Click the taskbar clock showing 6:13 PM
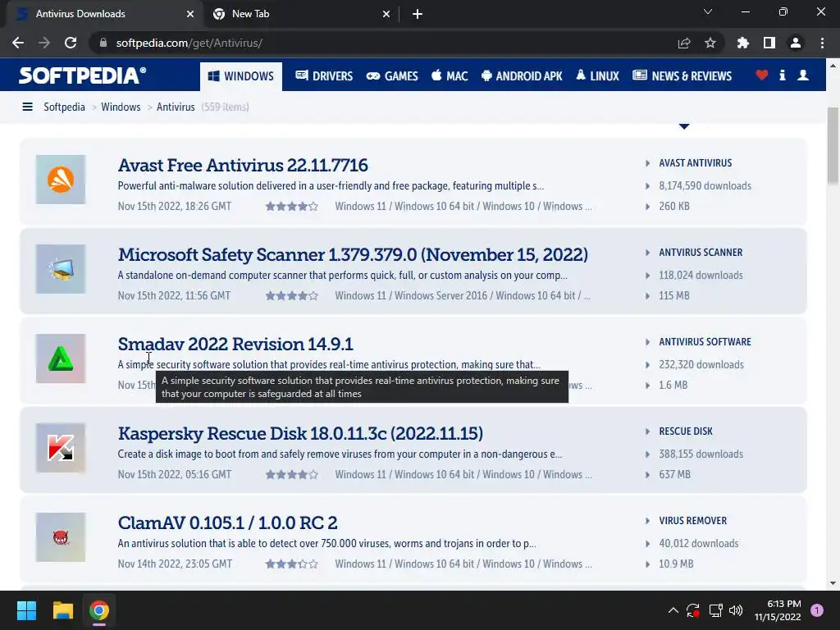Viewport: 840px width, 630px height. tap(778, 610)
